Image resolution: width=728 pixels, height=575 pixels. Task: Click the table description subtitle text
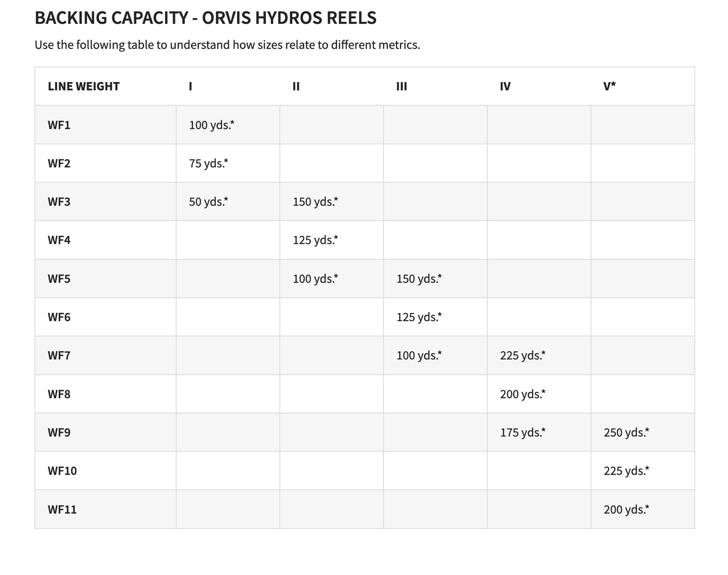227,45
